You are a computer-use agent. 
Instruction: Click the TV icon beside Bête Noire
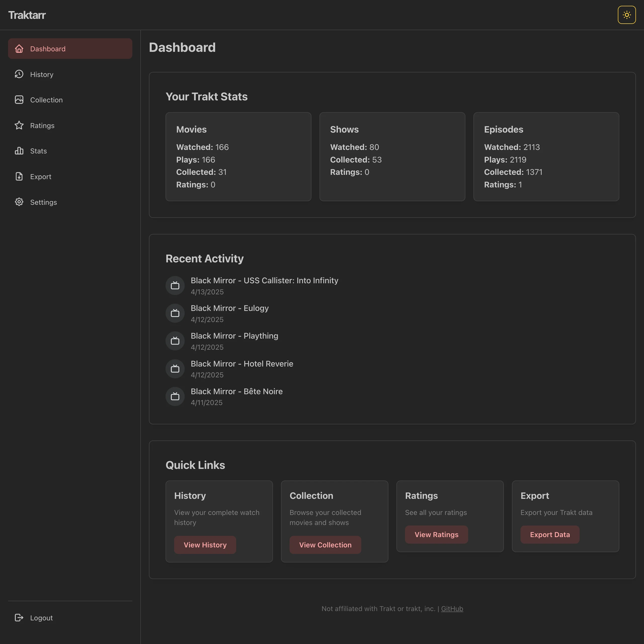[x=175, y=396]
